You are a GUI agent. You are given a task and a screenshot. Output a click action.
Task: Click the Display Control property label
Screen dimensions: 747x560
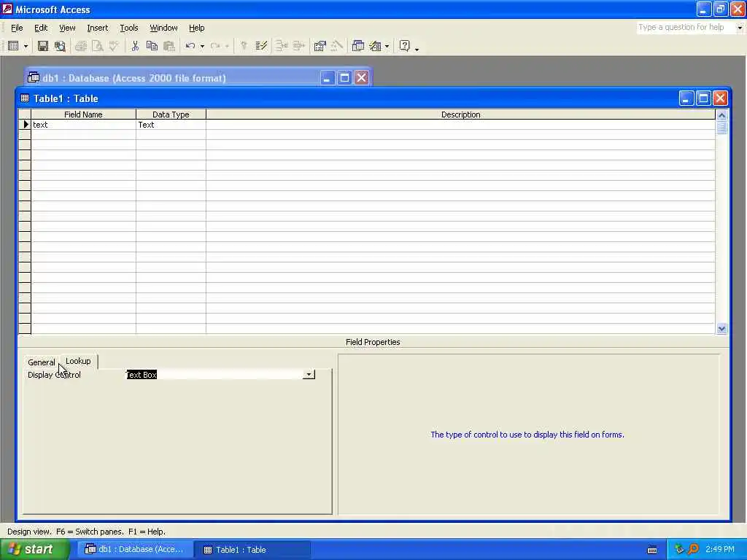[x=54, y=375]
